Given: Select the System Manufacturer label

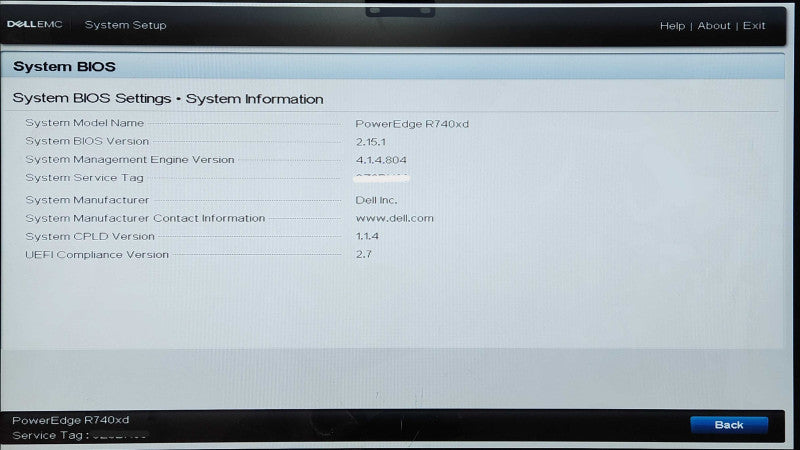Looking at the screenshot, I should tap(87, 200).
